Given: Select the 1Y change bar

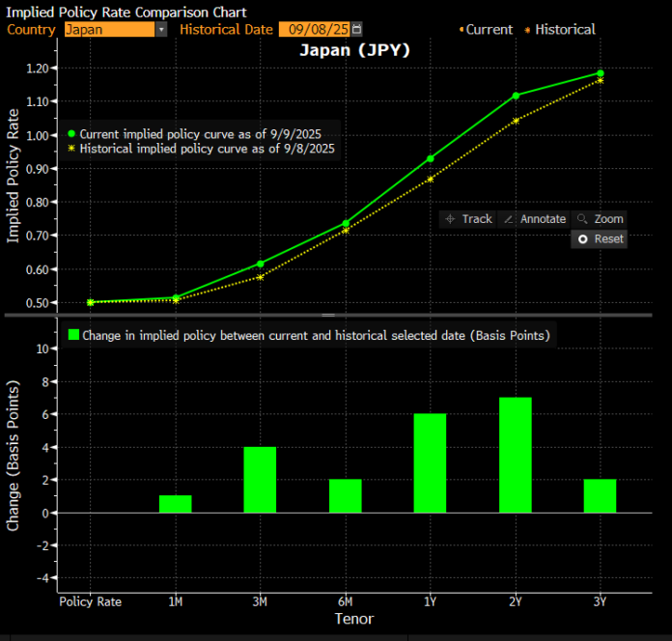Looking at the screenshot, I should click(x=430, y=462).
